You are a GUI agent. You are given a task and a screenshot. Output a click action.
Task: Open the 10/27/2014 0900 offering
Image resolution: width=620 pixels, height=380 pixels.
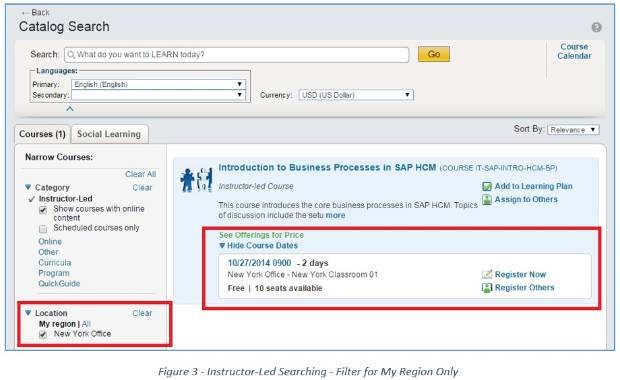point(259,263)
